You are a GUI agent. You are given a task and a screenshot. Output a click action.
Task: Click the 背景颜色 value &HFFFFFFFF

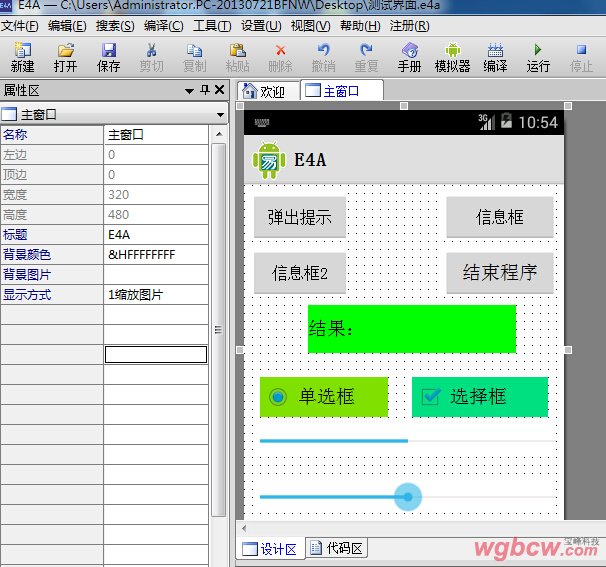pos(156,255)
